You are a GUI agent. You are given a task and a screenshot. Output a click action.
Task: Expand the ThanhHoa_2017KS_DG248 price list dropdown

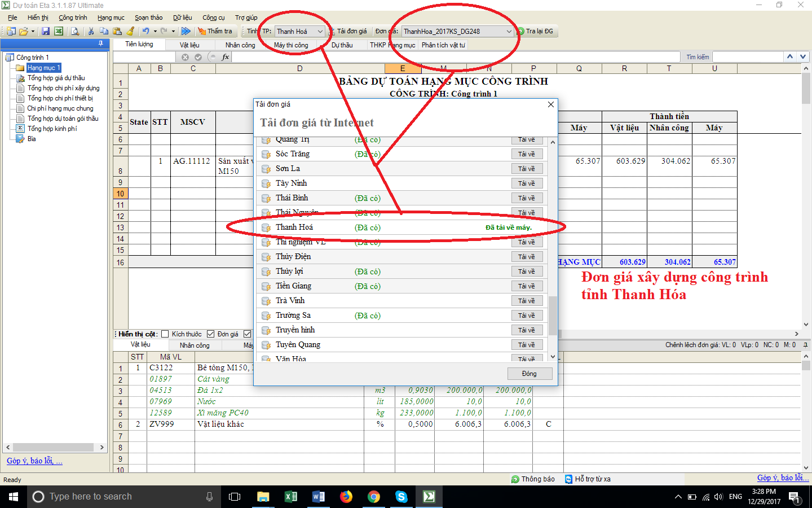coord(509,32)
